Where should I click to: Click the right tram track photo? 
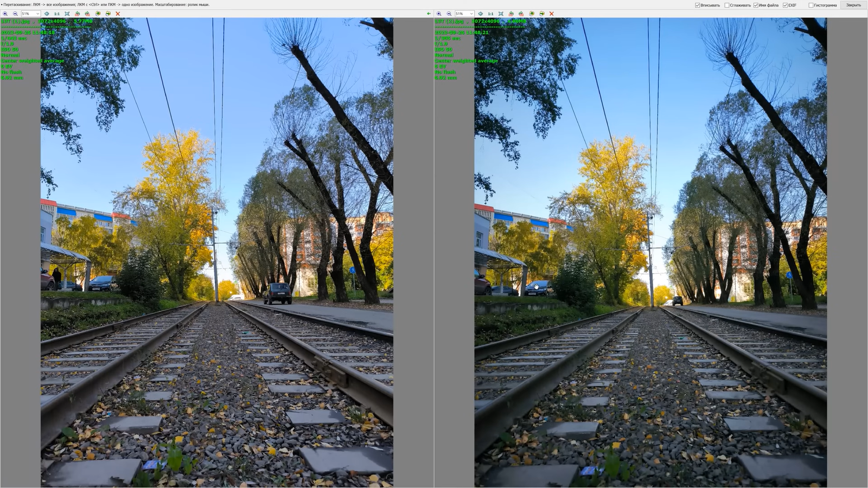(x=650, y=253)
